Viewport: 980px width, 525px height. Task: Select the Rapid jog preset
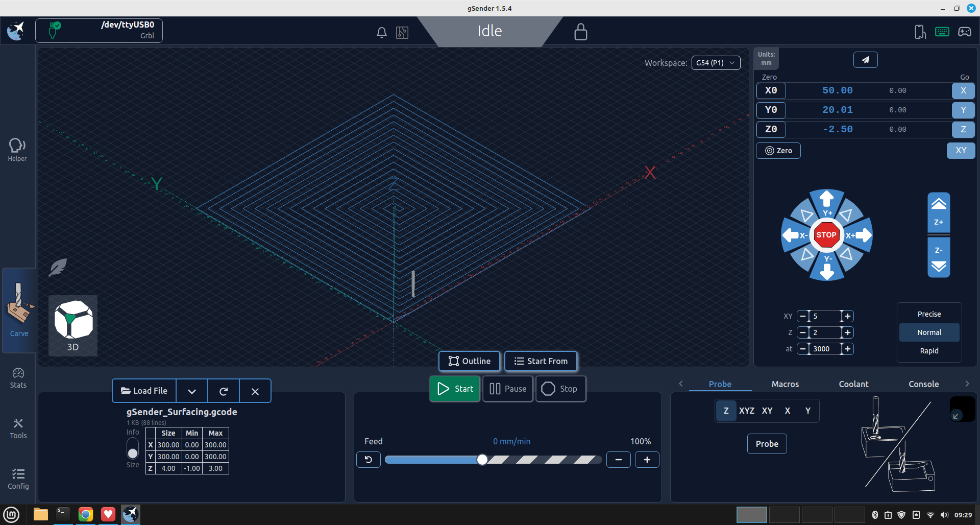coord(929,351)
